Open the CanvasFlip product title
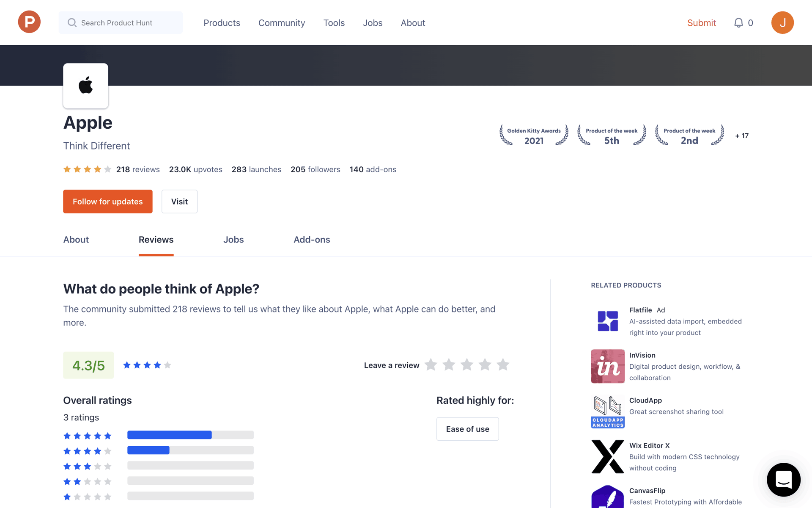The height and width of the screenshot is (508, 812). click(x=647, y=491)
